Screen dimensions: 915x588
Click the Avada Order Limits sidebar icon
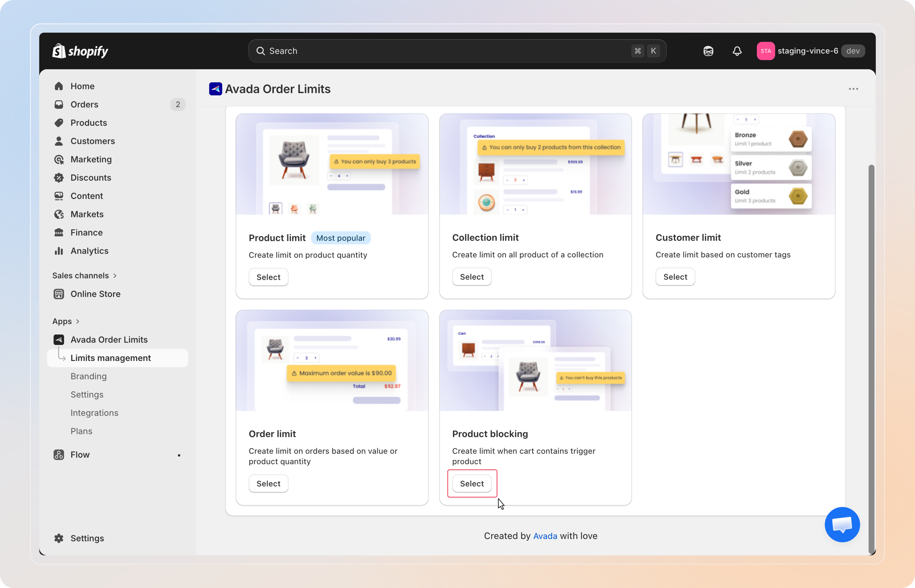(x=59, y=339)
